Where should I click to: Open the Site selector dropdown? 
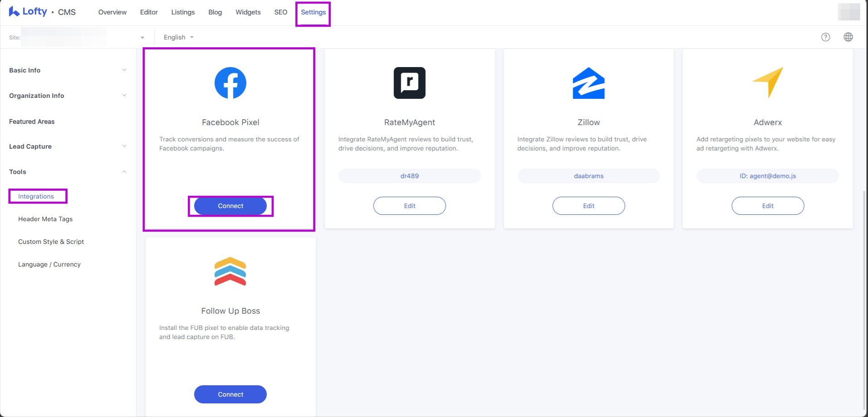[x=142, y=38]
